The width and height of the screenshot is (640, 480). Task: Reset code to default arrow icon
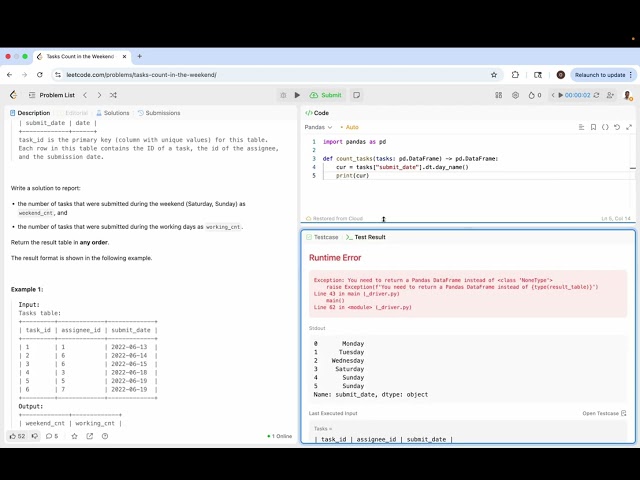click(617, 127)
